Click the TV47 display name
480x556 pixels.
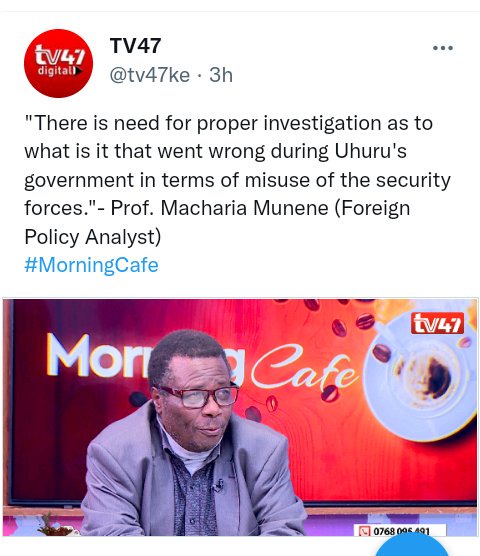pos(135,46)
